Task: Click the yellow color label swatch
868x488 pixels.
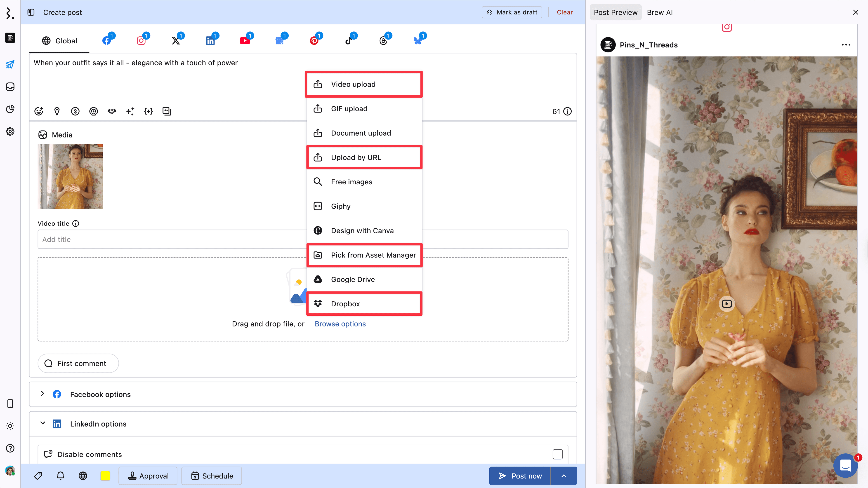Action: coord(105,476)
